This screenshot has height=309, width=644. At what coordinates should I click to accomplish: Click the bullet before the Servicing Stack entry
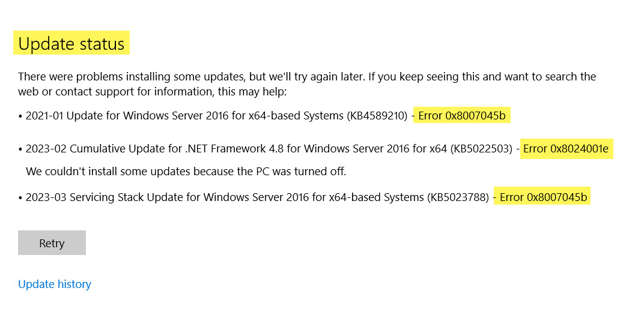(20, 197)
